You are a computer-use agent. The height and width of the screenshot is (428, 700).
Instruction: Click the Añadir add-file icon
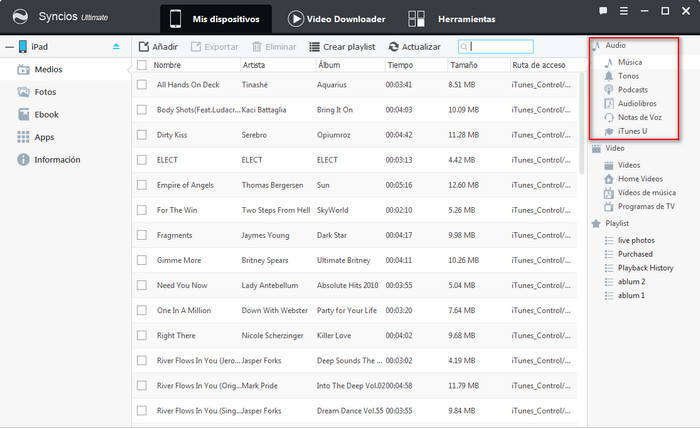(x=144, y=46)
